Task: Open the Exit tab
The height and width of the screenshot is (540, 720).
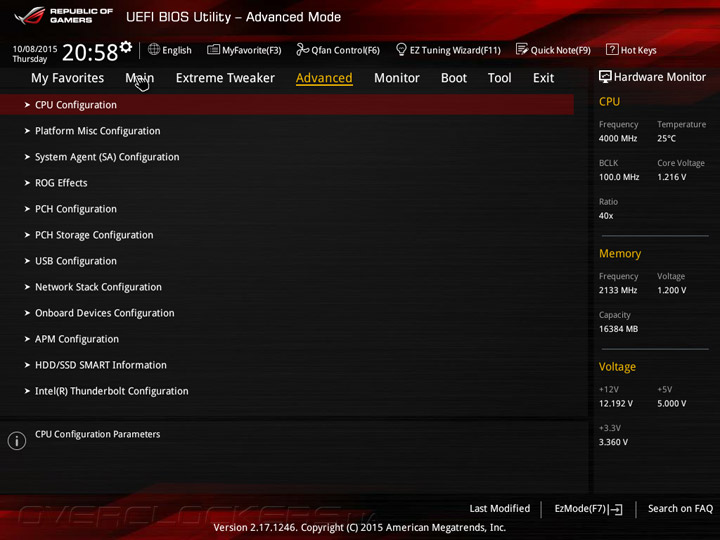Action: coord(543,78)
